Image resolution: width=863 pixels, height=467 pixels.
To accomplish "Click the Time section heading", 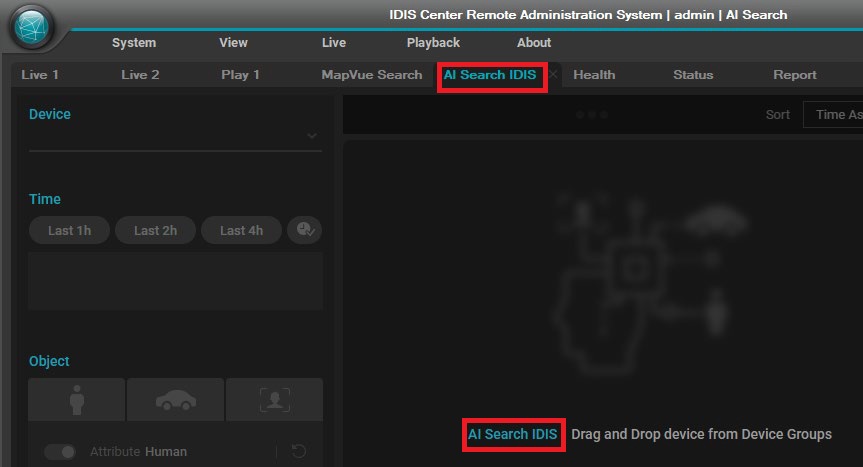I will pyautogui.click(x=45, y=199).
